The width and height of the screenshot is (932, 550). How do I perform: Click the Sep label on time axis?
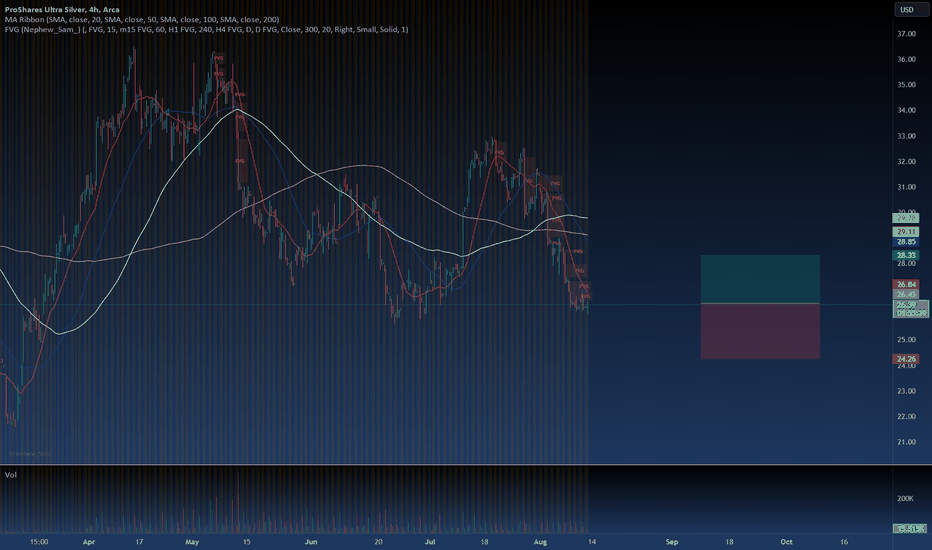(672, 542)
